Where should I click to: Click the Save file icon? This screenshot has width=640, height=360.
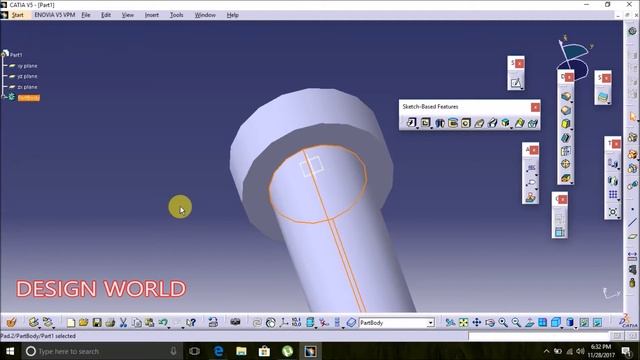click(x=97, y=322)
